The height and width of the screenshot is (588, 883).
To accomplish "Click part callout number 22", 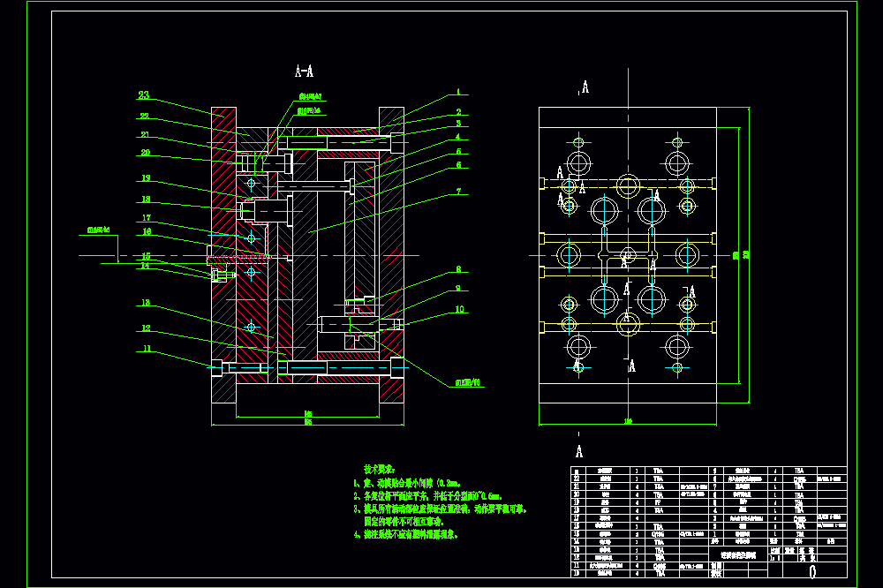I will tap(144, 116).
